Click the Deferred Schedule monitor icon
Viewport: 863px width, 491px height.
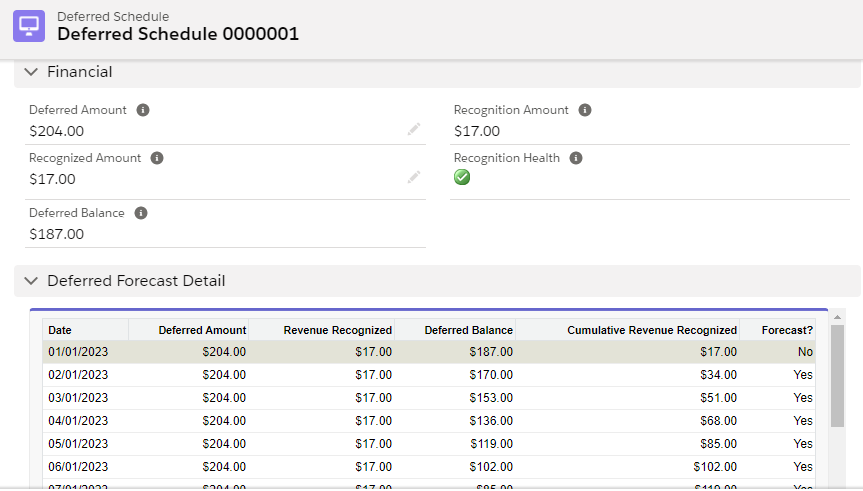pos(29,26)
